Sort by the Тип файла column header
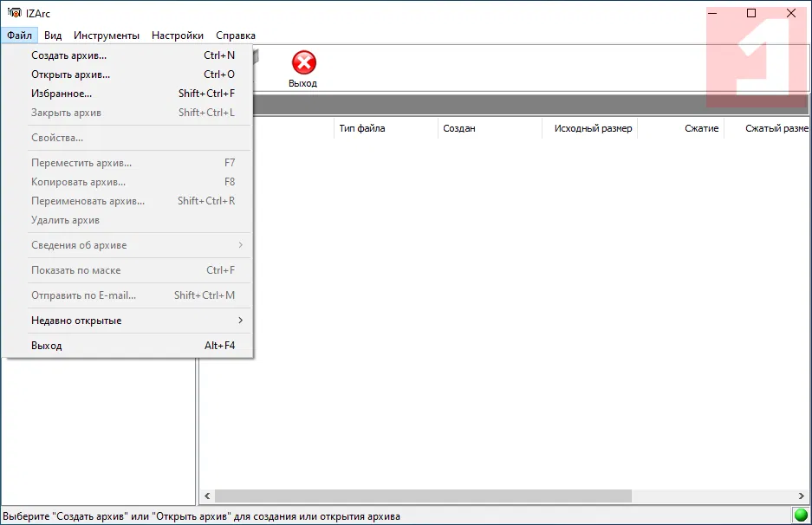This screenshot has height=525, width=812. (386, 128)
